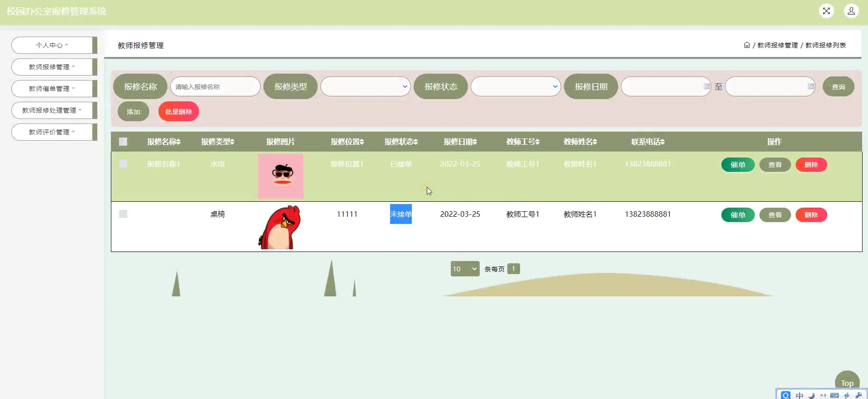
Task: Open calendar icon in start date field
Action: pos(707,86)
